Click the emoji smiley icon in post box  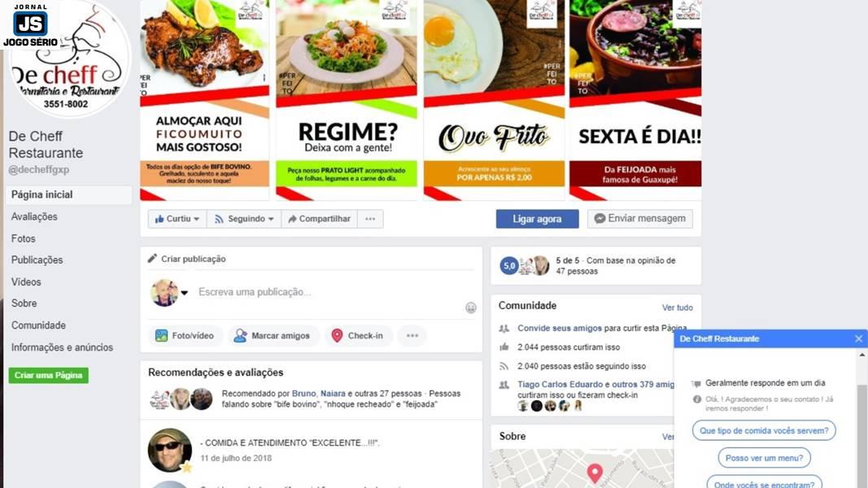470,307
